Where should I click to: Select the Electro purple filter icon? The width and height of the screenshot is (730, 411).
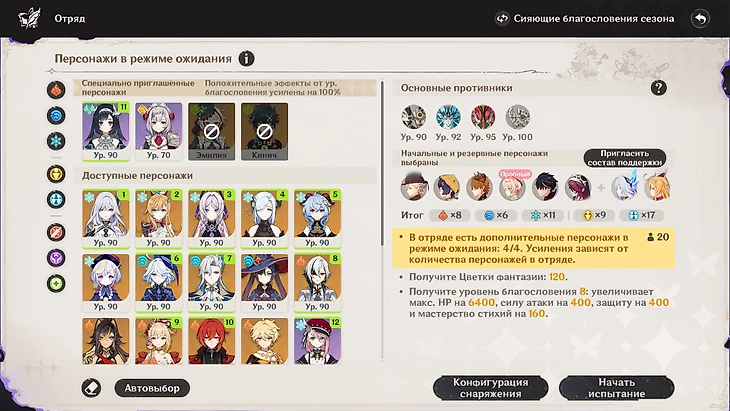56,258
